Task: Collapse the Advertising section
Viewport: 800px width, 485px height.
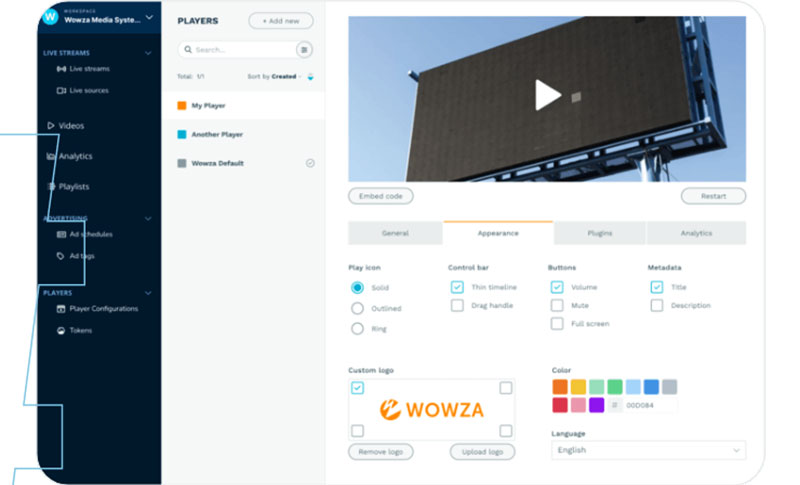Action: 148,219
